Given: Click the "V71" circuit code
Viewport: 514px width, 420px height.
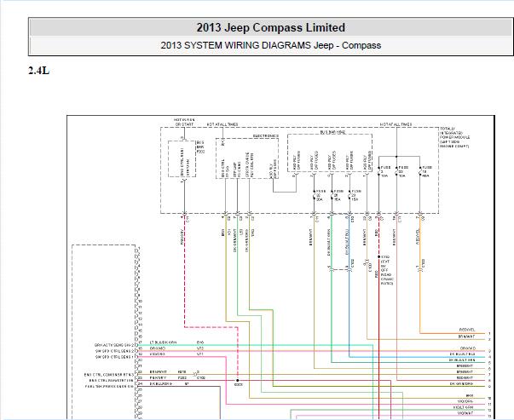Looking at the screenshot, I should 200,354.
